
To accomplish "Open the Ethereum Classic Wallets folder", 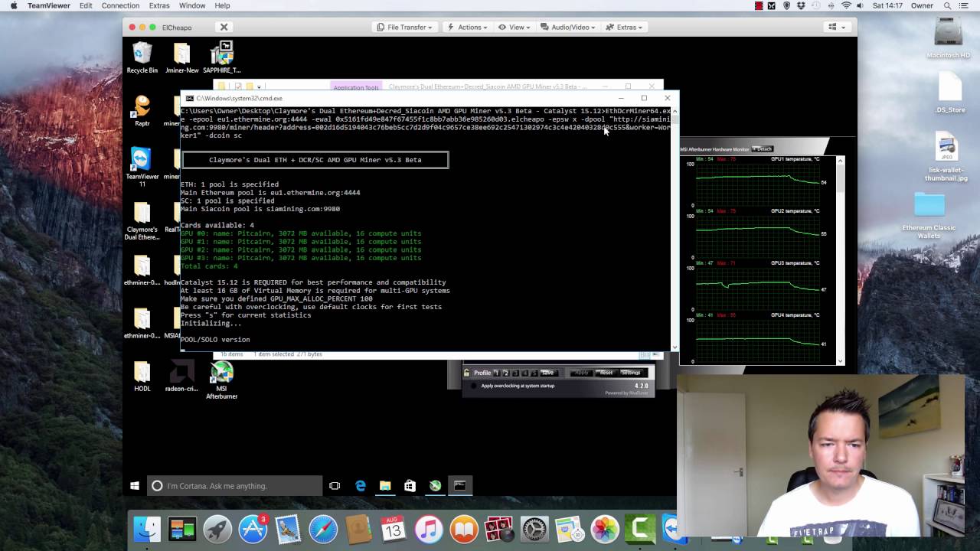I will [929, 215].
